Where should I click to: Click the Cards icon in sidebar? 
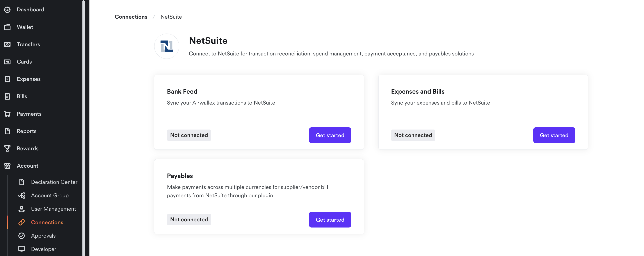click(7, 62)
